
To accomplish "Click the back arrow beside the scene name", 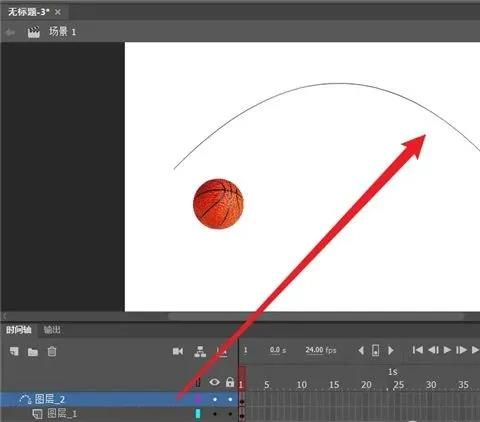I will [x=10, y=32].
